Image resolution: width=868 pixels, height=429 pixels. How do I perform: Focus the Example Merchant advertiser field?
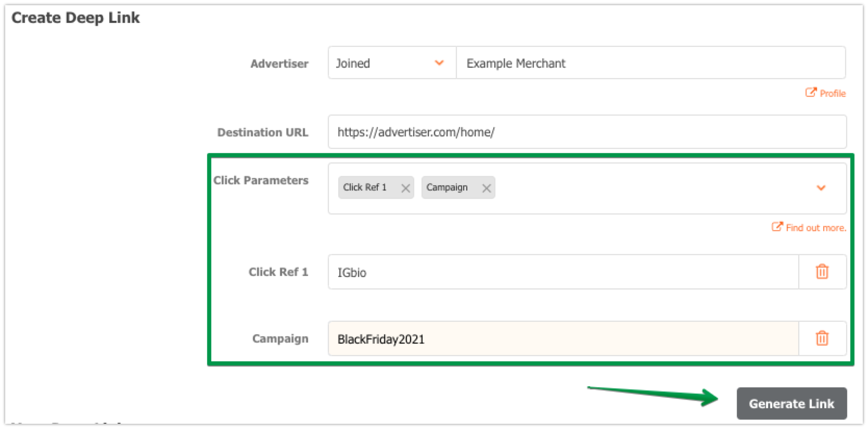click(650, 63)
